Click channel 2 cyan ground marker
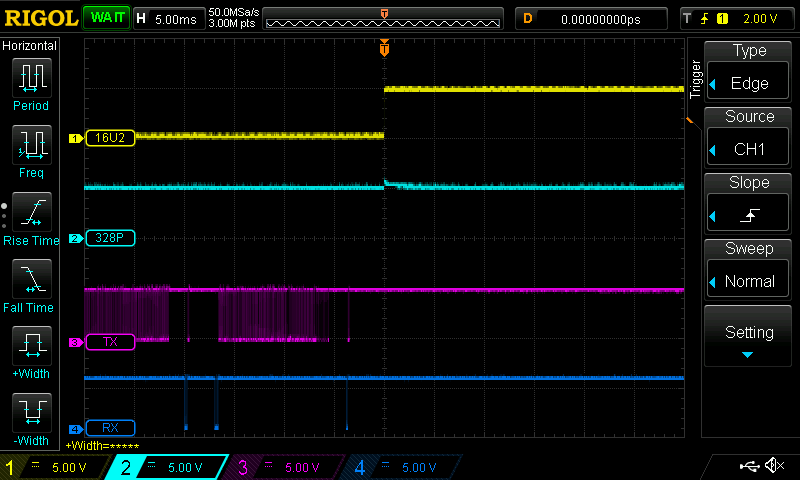This screenshot has height=480, width=800. point(76,238)
